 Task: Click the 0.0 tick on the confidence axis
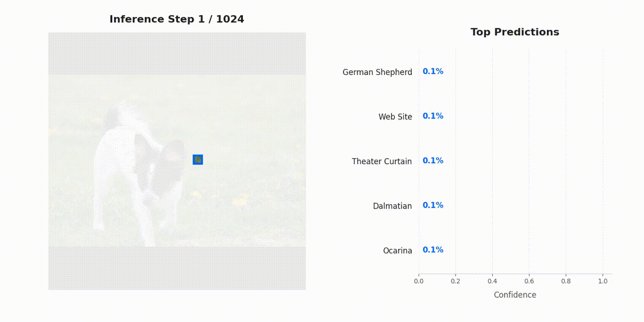(419, 281)
